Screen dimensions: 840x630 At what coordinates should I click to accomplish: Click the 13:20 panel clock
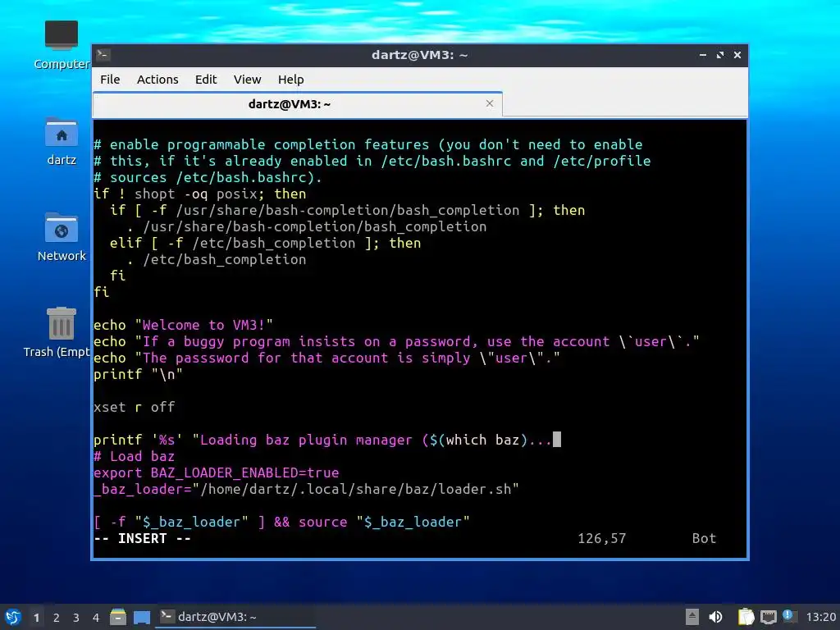point(820,617)
